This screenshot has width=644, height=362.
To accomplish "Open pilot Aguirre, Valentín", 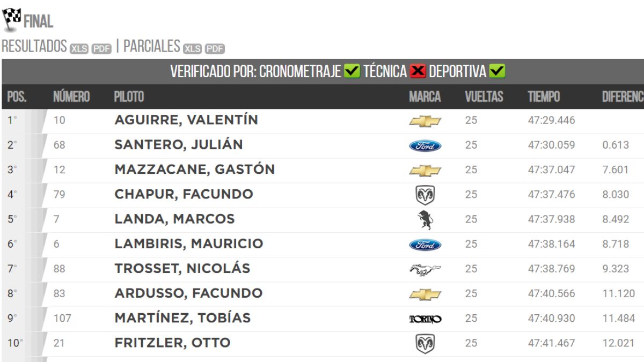I will tap(186, 120).
